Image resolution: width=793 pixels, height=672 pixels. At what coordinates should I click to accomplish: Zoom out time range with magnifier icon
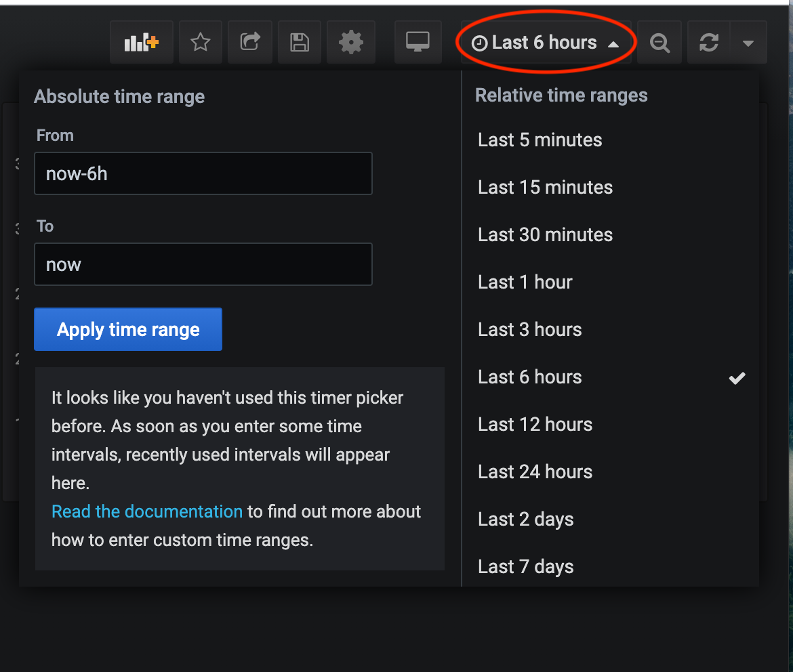pyautogui.click(x=659, y=43)
